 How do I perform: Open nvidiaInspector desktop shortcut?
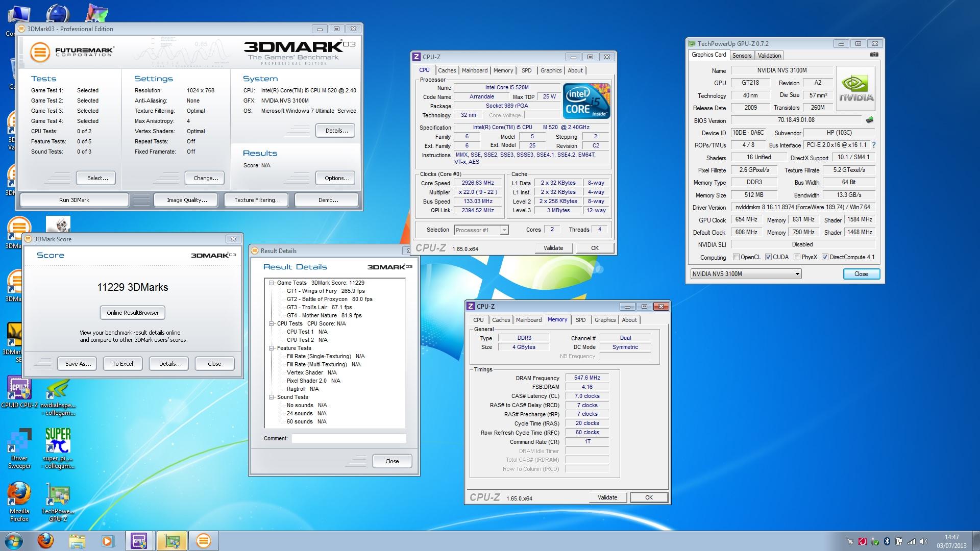tap(58, 397)
